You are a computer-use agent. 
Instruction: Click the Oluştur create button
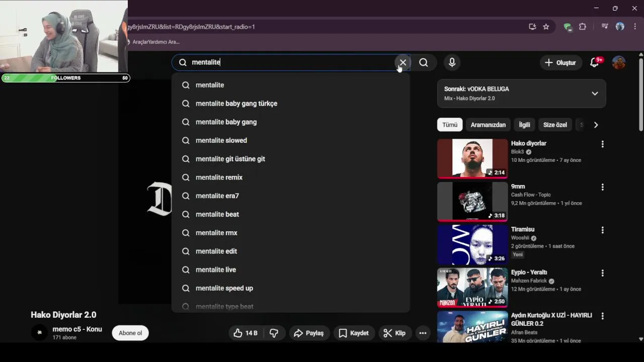560,62
